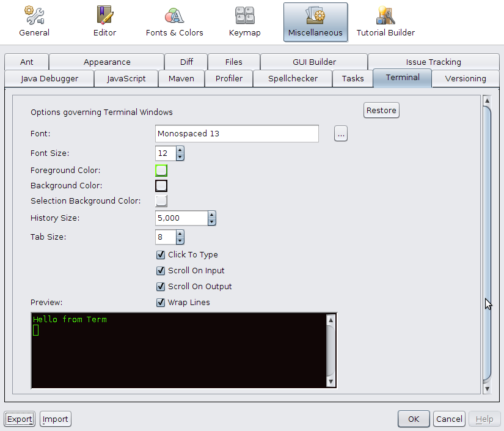
Task: Switch to the Versioning tab
Action: click(x=466, y=78)
